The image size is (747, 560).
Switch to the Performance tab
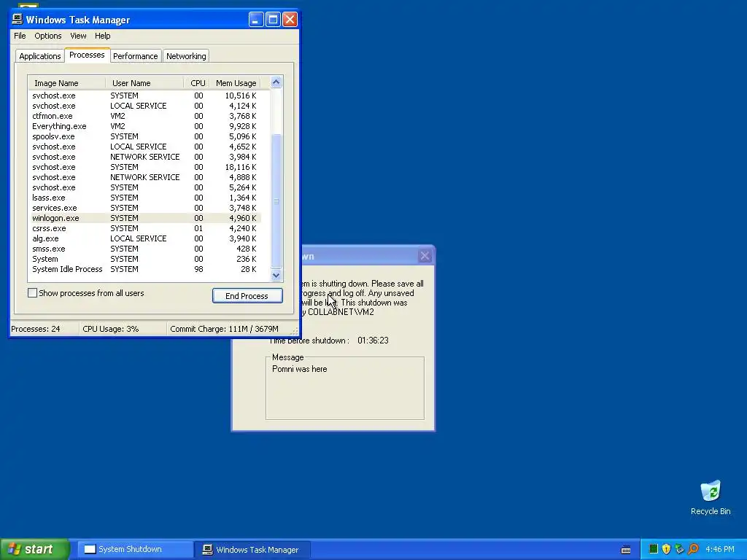pos(135,56)
